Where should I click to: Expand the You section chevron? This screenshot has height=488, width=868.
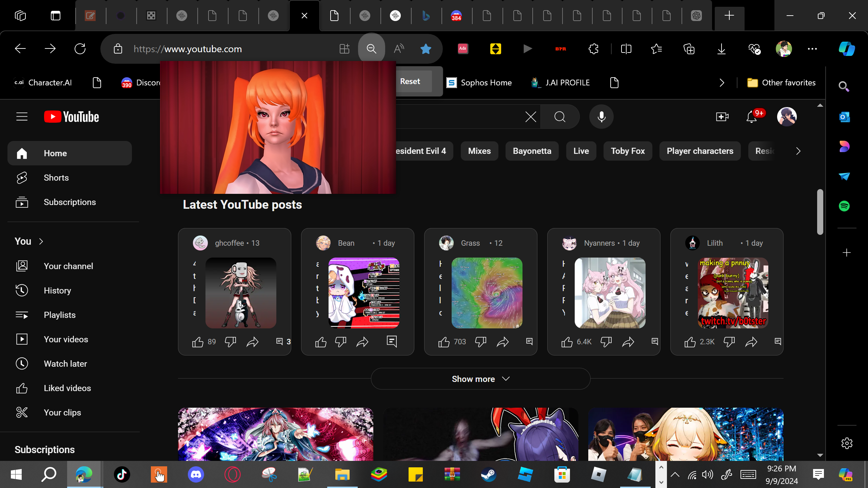pyautogui.click(x=41, y=241)
